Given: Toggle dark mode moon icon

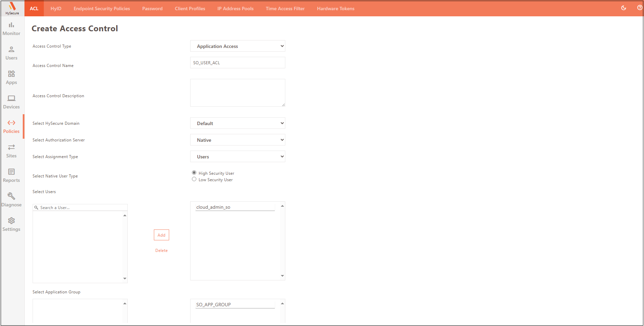Looking at the screenshot, I should click(x=624, y=8).
